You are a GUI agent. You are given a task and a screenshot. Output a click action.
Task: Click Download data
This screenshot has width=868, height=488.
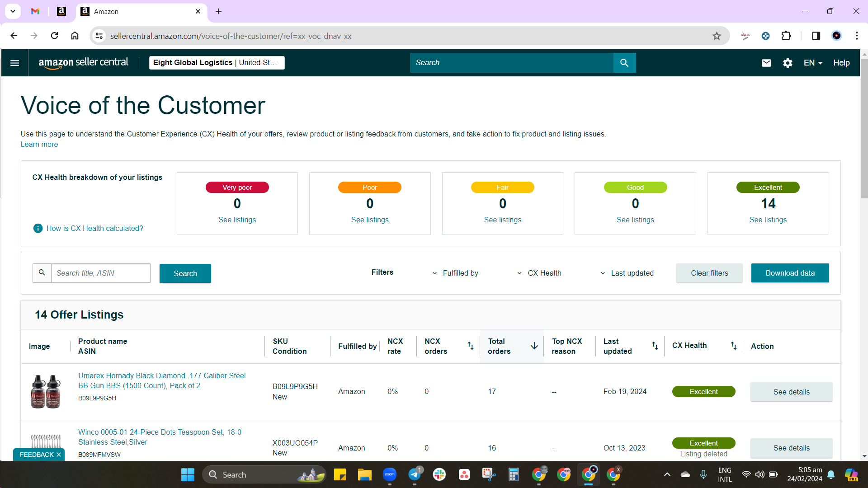(x=790, y=273)
